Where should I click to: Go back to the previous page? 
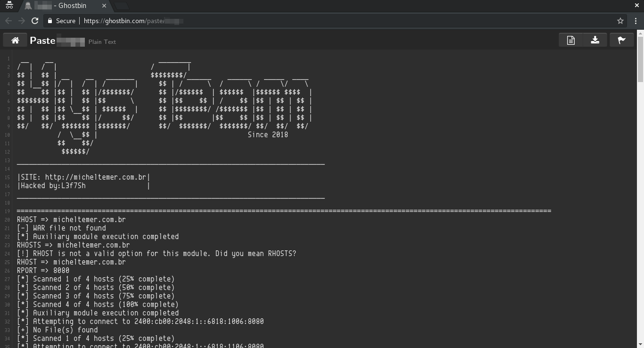[8, 21]
